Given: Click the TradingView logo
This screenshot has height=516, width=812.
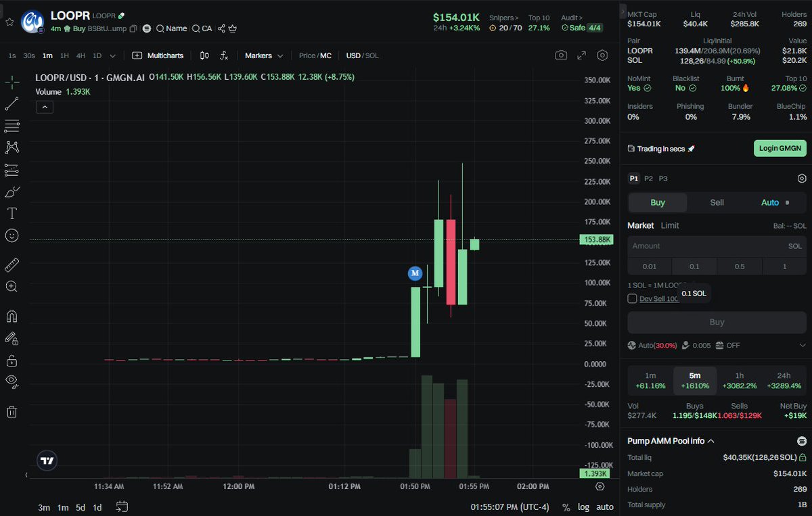Looking at the screenshot, I should [47, 461].
